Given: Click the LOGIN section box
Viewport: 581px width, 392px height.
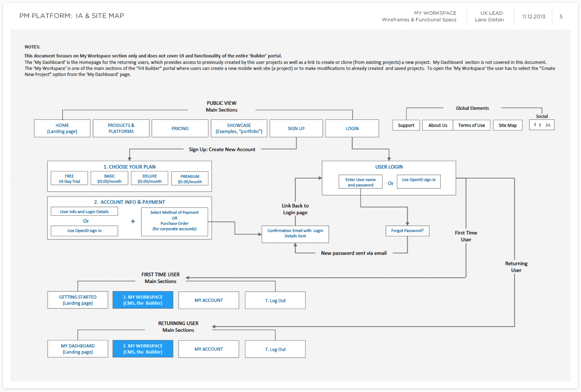Looking at the screenshot, I should (x=352, y=128).
